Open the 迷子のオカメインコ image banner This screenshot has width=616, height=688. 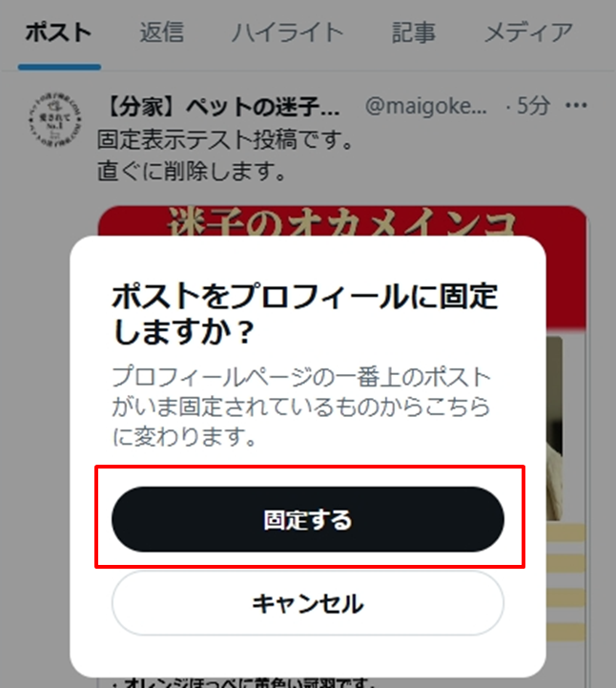click(341, 221)
